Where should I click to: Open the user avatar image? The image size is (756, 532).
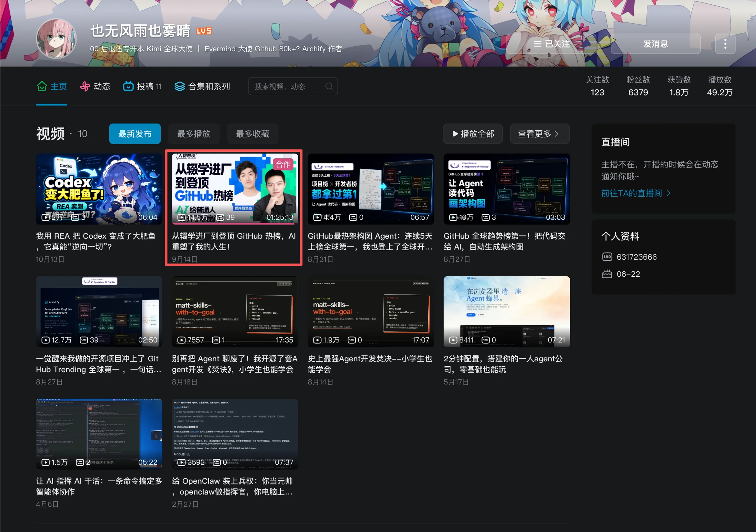coord(56,38)
